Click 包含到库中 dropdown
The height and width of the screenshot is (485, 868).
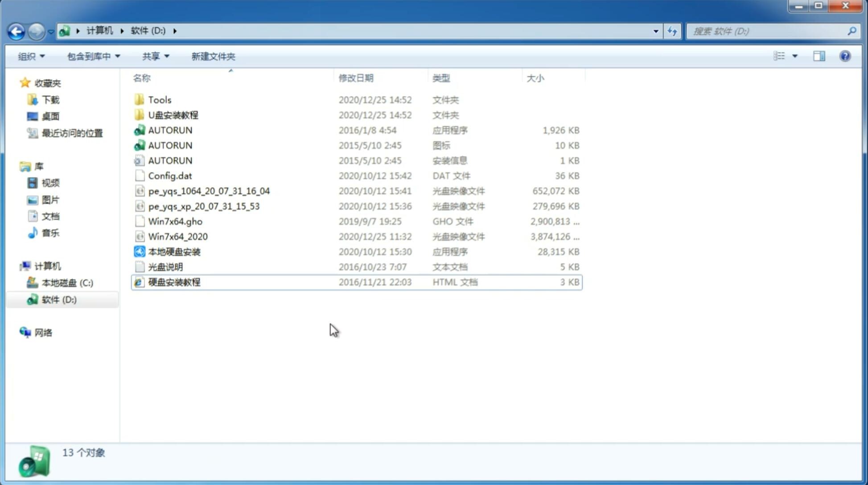[93, 56]
